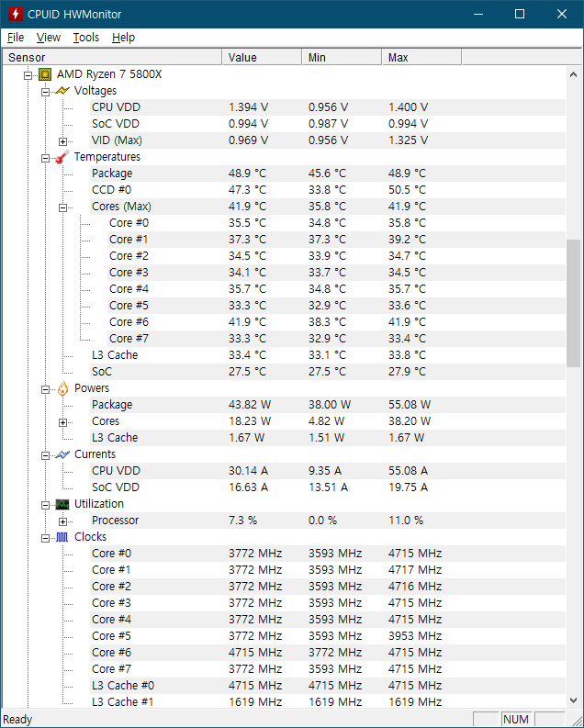This screenshot has height=728, width=584.
Task: Select the Core #0 clock row
Action: click(x=328, y=554)
